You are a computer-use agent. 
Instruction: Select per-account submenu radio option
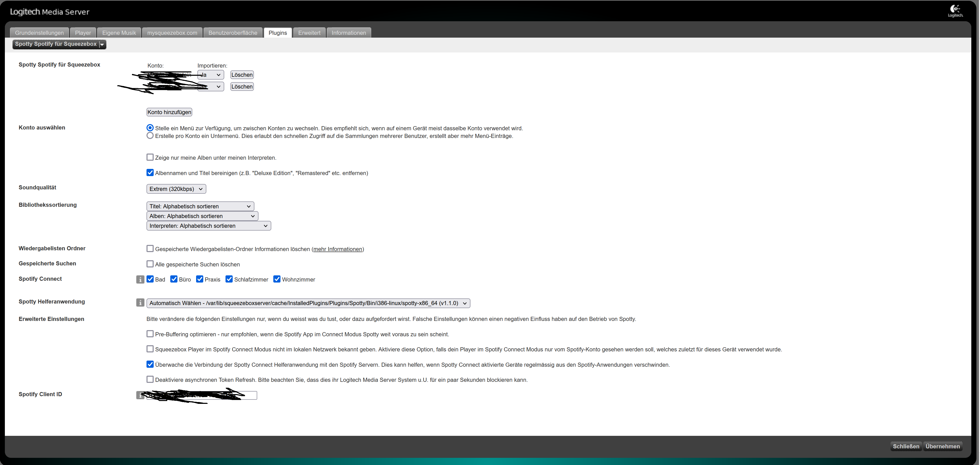150,136
